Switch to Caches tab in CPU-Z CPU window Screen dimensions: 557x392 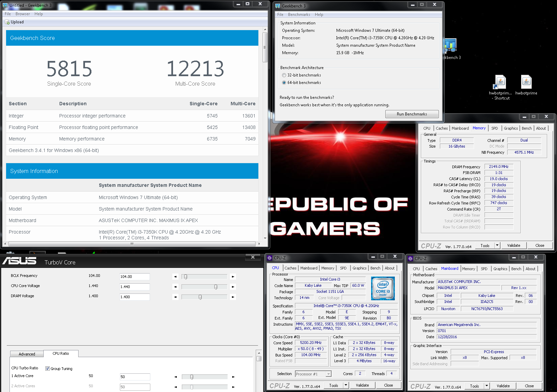point(291,268)
